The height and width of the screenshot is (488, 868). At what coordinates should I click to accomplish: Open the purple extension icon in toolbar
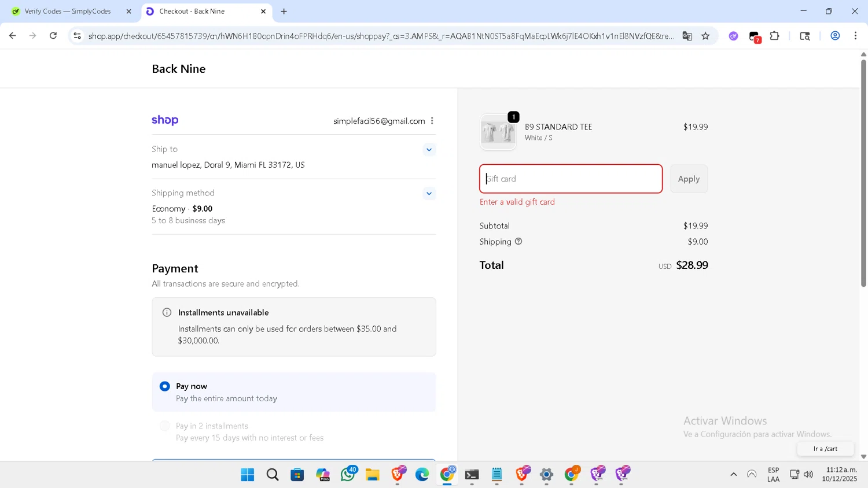733,36
